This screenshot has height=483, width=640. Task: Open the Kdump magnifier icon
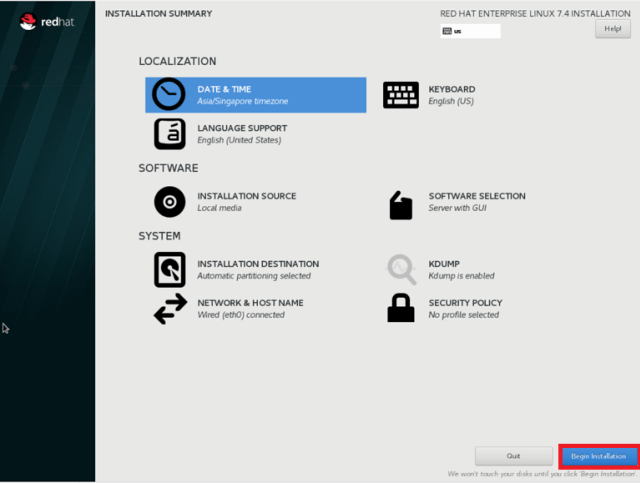402,269
